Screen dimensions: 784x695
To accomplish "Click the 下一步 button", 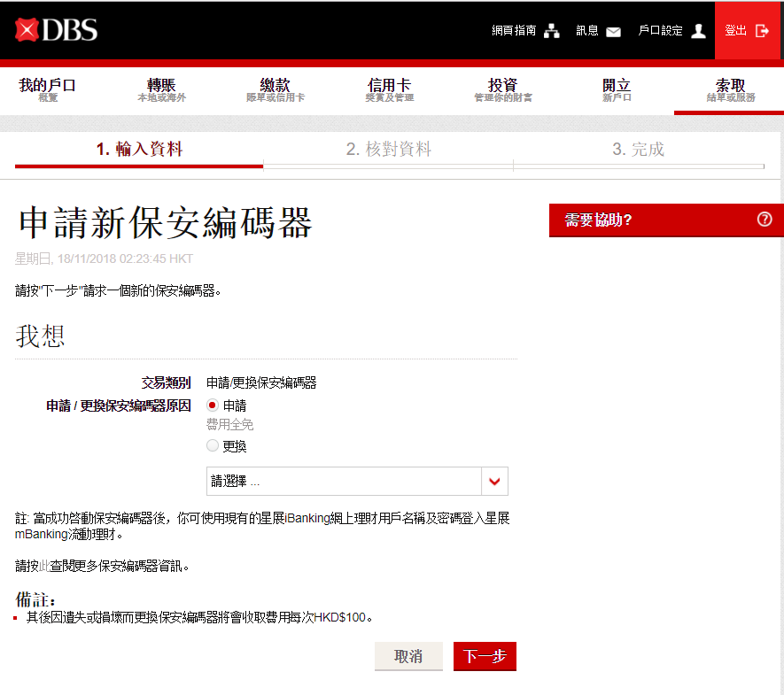I will (485, 656).
